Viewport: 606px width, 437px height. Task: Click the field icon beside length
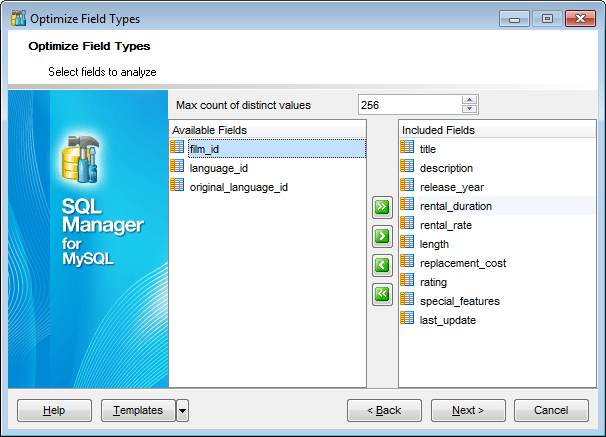(407, 242)
